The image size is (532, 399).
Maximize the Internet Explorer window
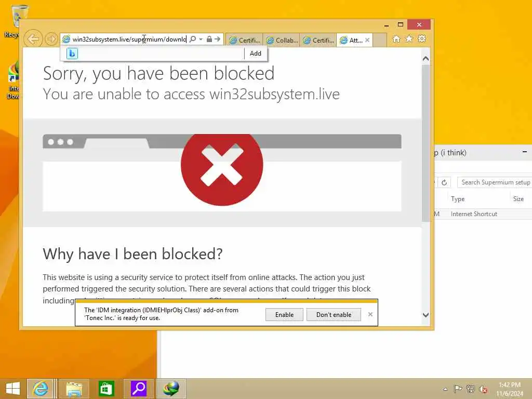(401, 25)
